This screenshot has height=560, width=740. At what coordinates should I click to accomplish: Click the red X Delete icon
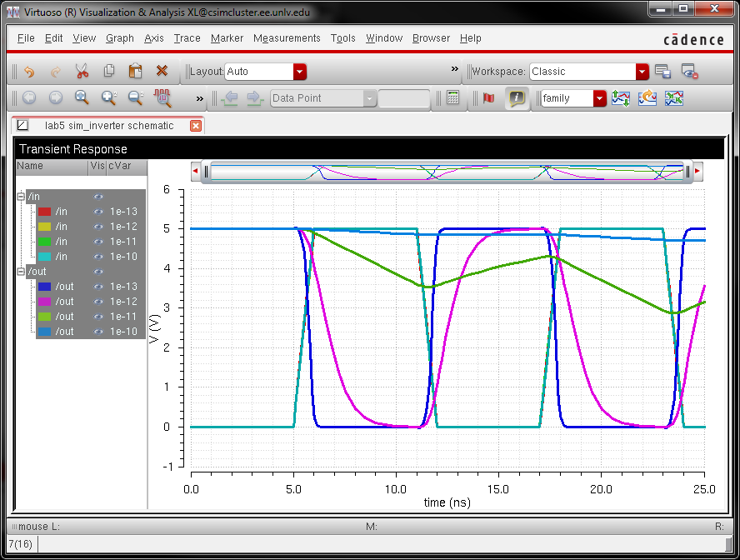[162, 72]
